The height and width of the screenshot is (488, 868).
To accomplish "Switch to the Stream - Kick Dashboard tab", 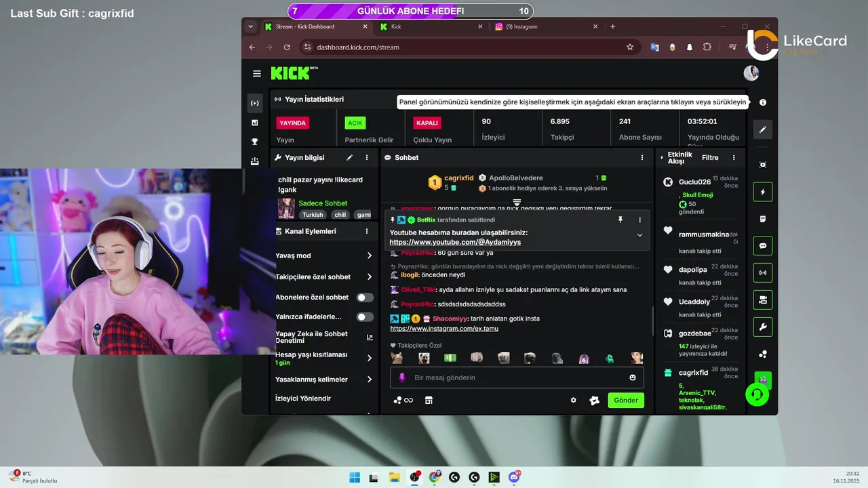I will pos(316,26).
